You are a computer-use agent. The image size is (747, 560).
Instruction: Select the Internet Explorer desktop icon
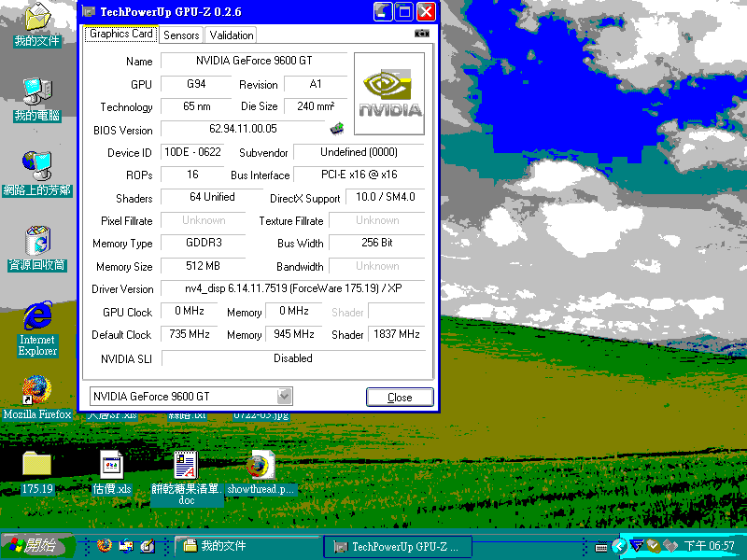tap(37, 329)
